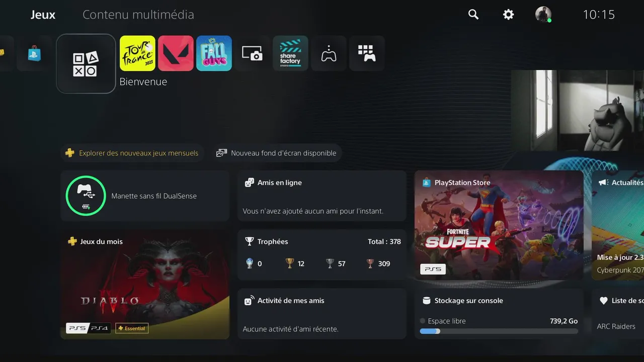Open the Manette sans fil DualSense card

click(145, 196)
